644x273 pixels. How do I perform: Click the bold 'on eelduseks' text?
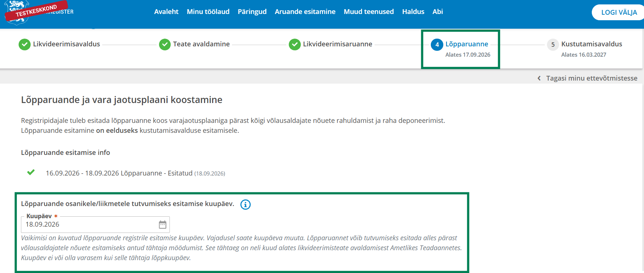click(x=117, y=130)
